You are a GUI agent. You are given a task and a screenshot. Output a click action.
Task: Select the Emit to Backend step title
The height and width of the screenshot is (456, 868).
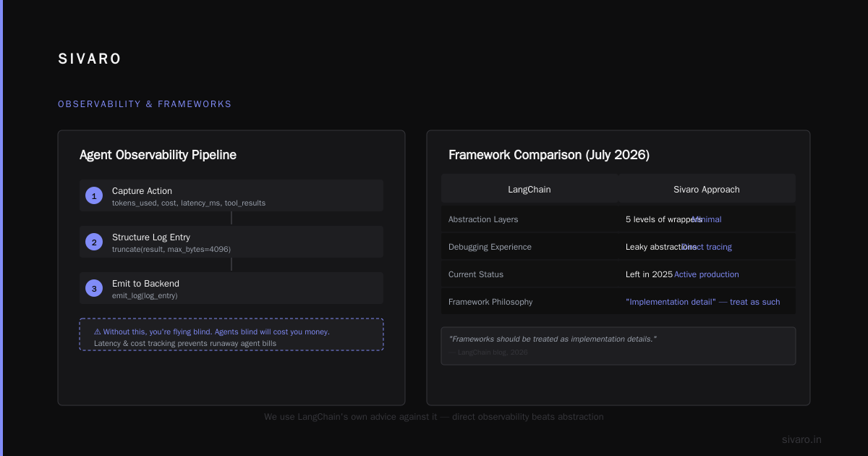(145, 284)
